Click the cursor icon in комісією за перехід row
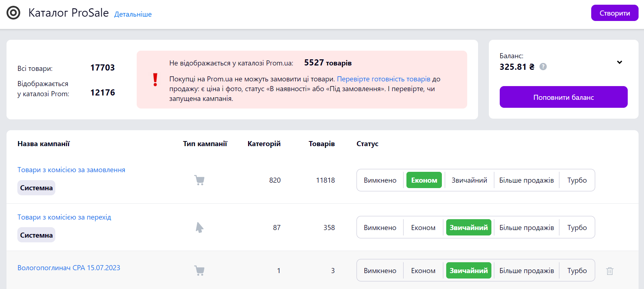644x289 pixels. point(199,228)
